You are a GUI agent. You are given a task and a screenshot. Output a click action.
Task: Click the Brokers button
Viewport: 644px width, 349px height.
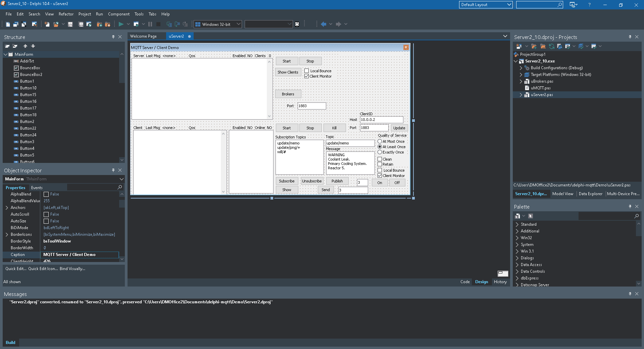pyautogui.click(x=288, y=94)
